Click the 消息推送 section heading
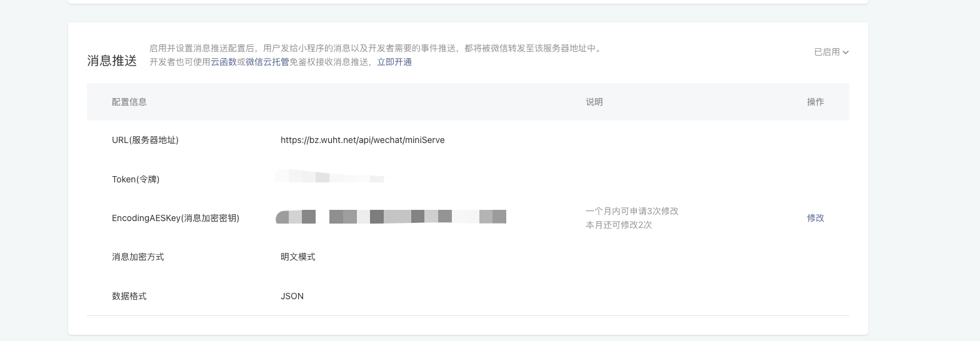This screenshot has height=341, width=980. point(112,61)
